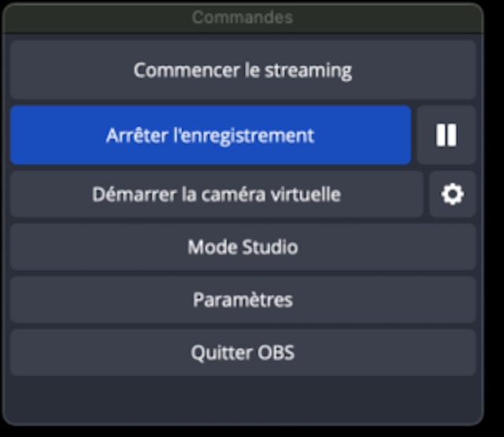Configure virtual camera via cog icon
The image size is (504, 437).
point(452,194)
